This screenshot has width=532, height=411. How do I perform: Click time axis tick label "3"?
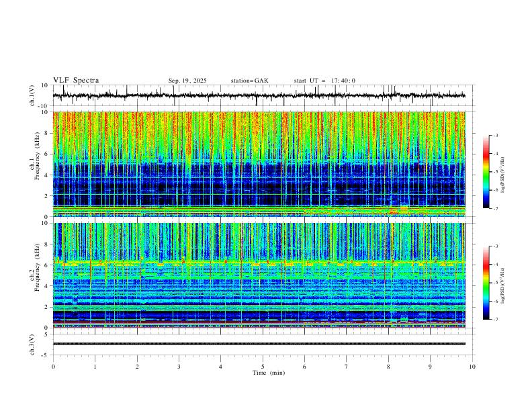coord(179,367)
